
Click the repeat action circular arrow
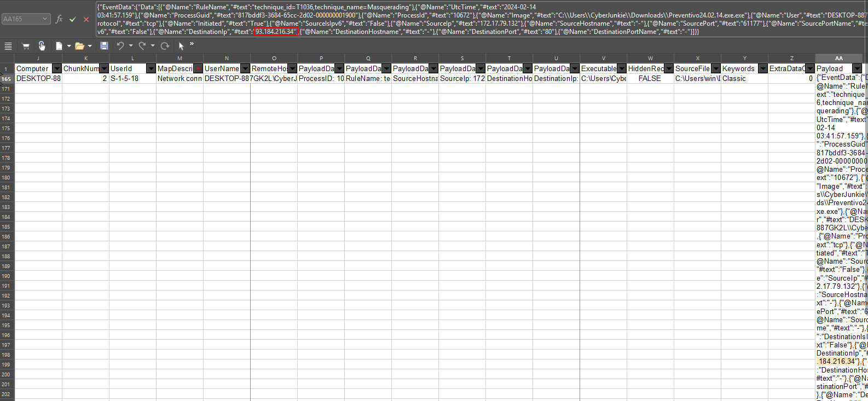coord(165,46)
